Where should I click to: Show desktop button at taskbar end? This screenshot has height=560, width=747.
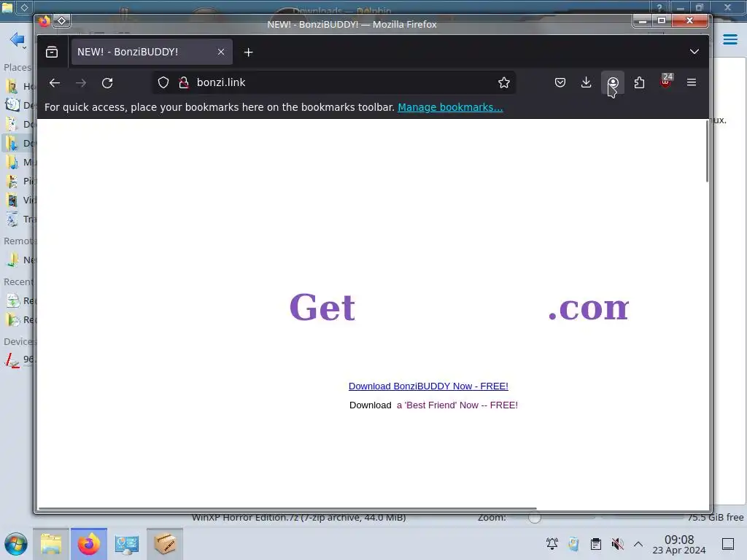click(x=728, y=544)
